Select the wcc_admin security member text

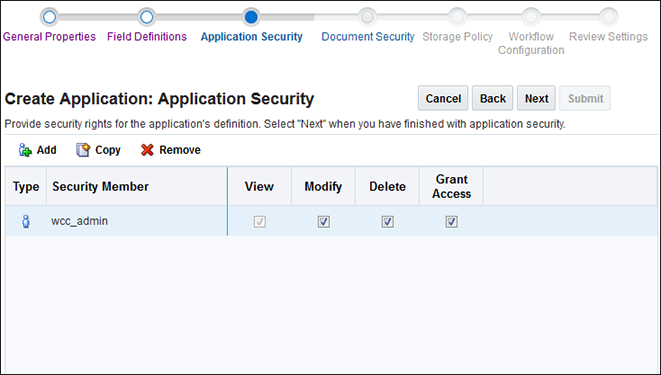pyautogui.click(x=79, y=221)
